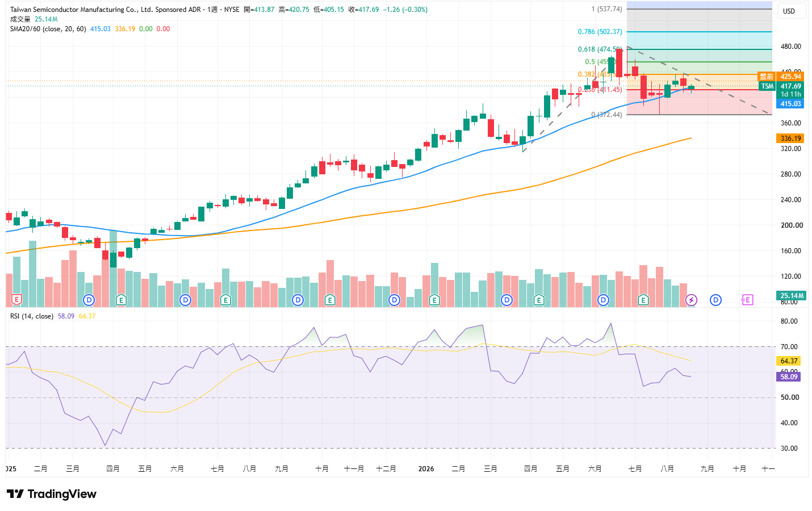Image resolution: width=812 pixels, height=511 pixels.
Task: Open the dividend marker in June 2026
Action: pos(603,299)
